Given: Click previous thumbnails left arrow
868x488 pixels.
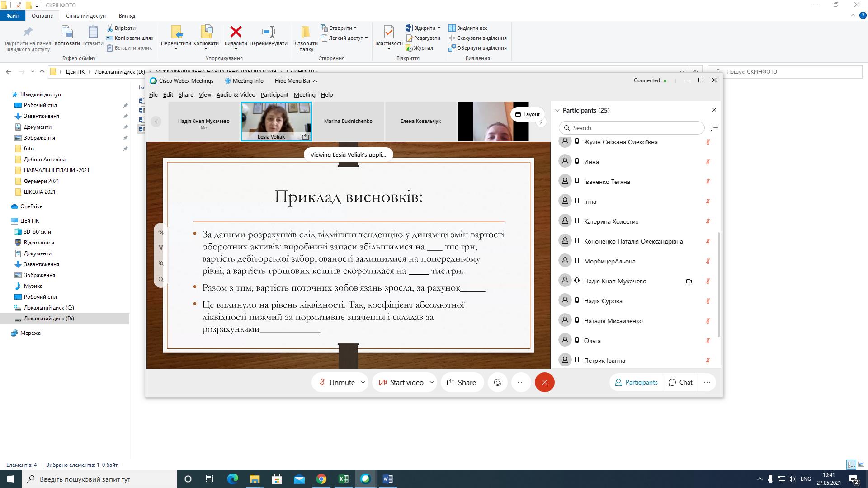Looking at the screenshot, I should [156, 121].
